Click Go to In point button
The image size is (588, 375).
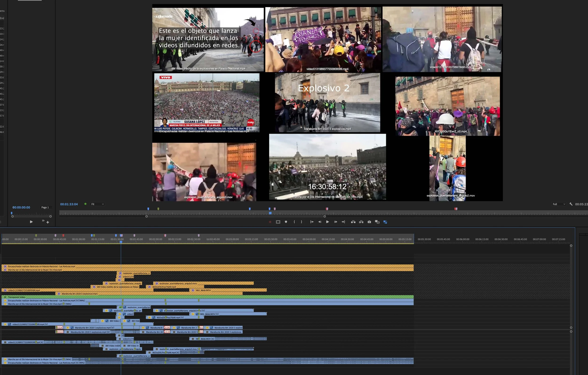312,222
